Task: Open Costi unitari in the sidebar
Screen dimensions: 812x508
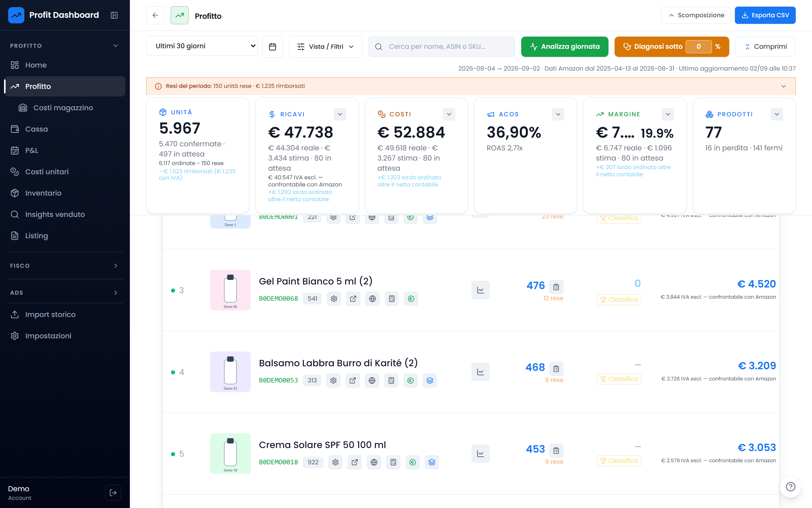Action: coord(65,172)
